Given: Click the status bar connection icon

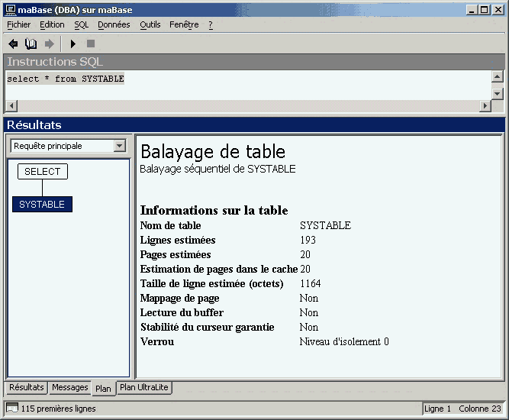Looking at the screenshot, I should 12,409.
